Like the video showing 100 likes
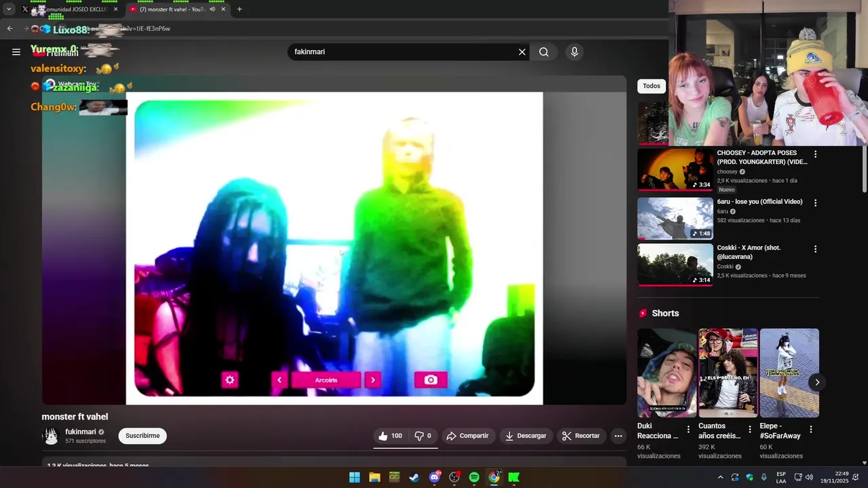Image resolution: width=868 pixels, height=488 pixels. pyautogui.click(x=391, y=436)
